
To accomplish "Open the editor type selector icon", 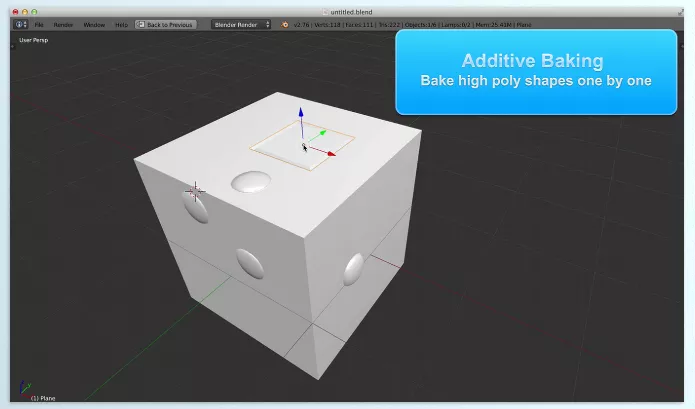I will pyautogui.click(x=21, y=24).
